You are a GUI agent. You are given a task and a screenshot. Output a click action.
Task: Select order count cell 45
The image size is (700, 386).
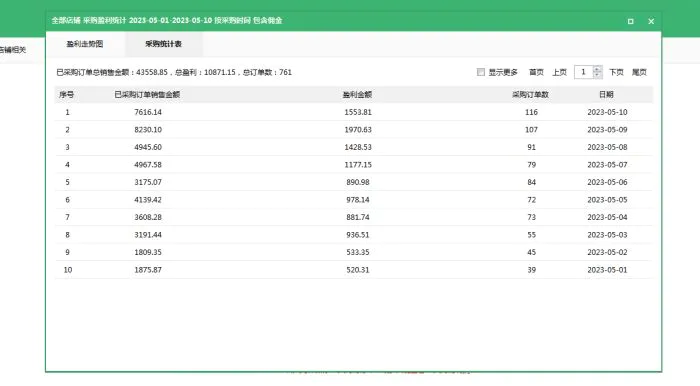(x=531, y=252)
